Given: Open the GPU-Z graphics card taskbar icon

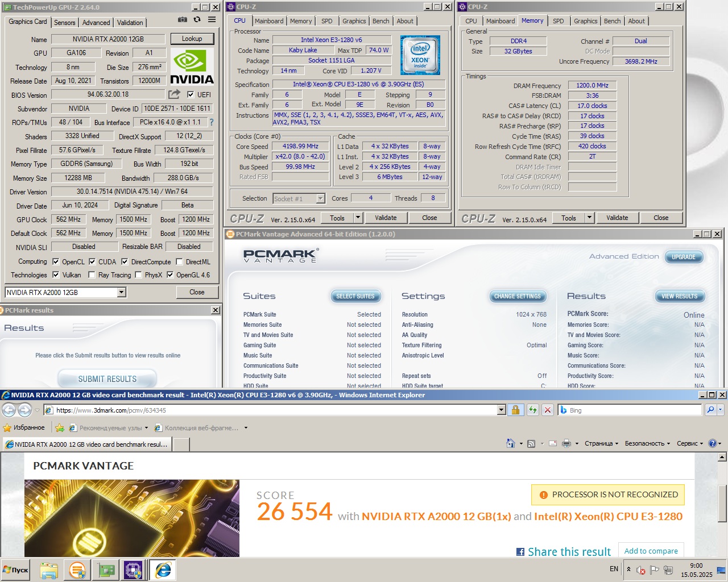Looking at the screenshot, I should tap(106, 570).
